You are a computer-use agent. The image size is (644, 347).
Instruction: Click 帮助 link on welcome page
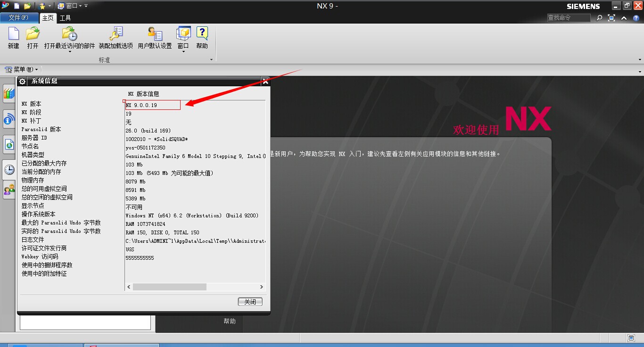(230, 321)
